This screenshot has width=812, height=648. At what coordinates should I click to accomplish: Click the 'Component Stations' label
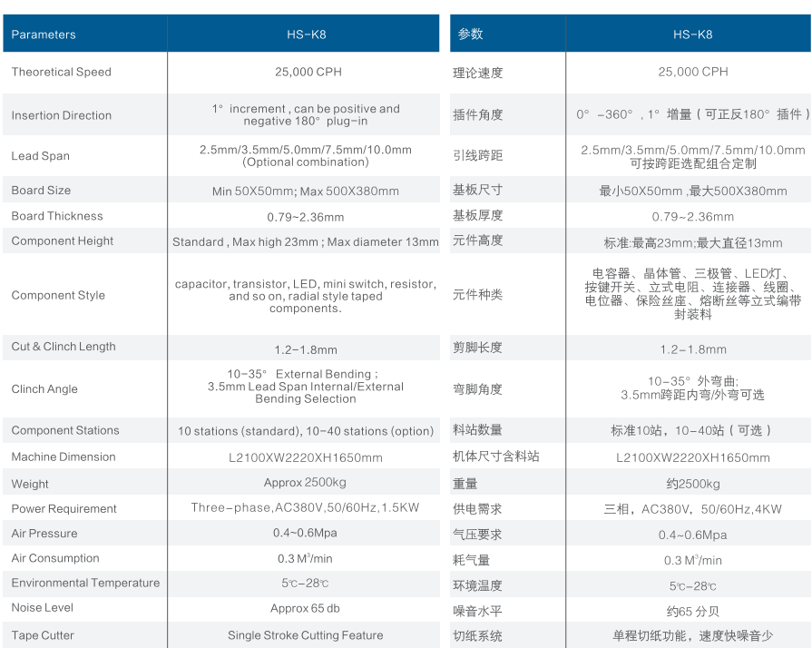coord(65,430)
